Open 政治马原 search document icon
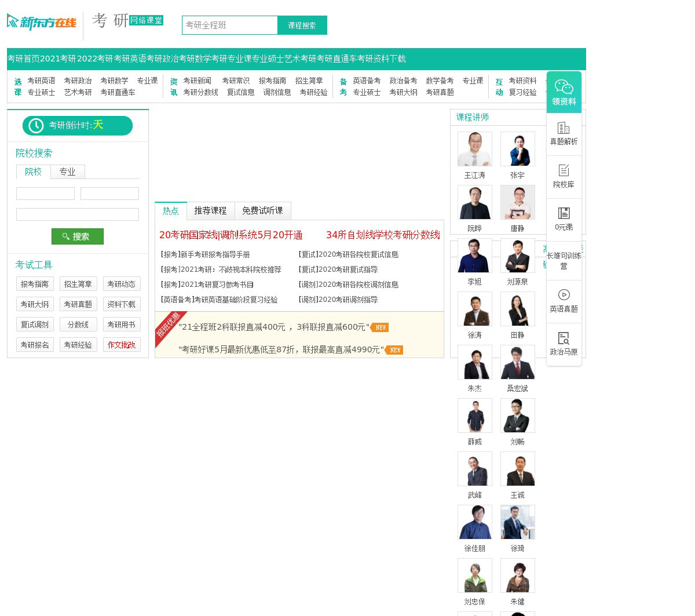This screenshot has height=616, width=695. pos(564,338)
